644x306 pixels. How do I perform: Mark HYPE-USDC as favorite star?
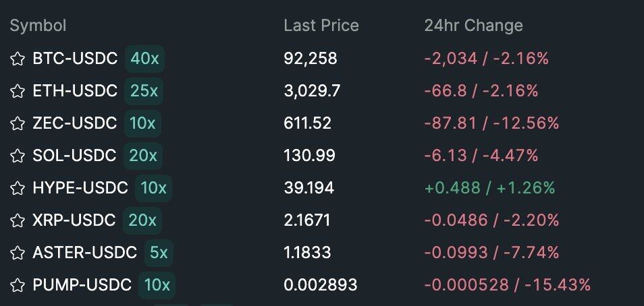(18, 188)
